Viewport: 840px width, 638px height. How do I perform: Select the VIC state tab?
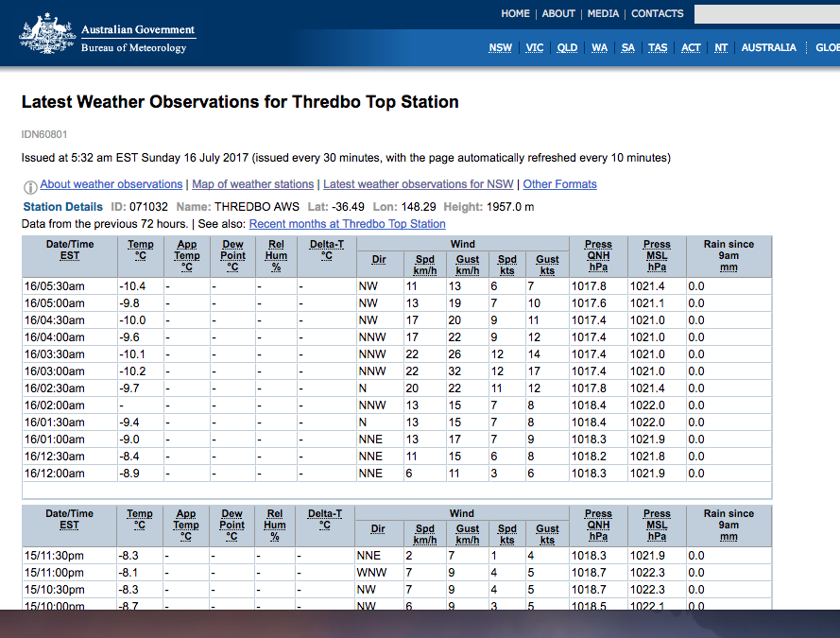[x=535, y=48]
